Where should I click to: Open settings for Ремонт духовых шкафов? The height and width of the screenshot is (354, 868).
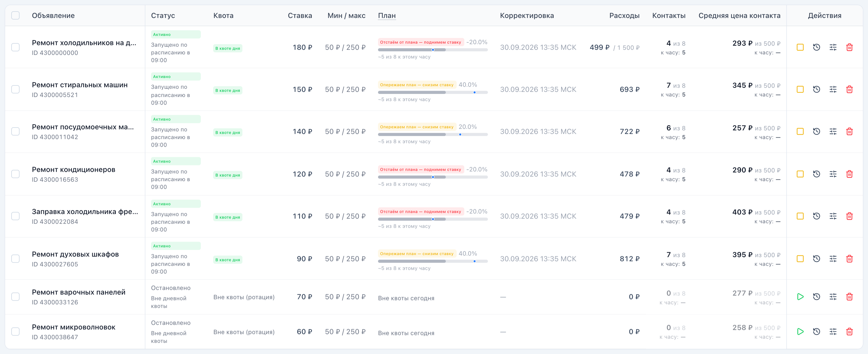[833, 259]
